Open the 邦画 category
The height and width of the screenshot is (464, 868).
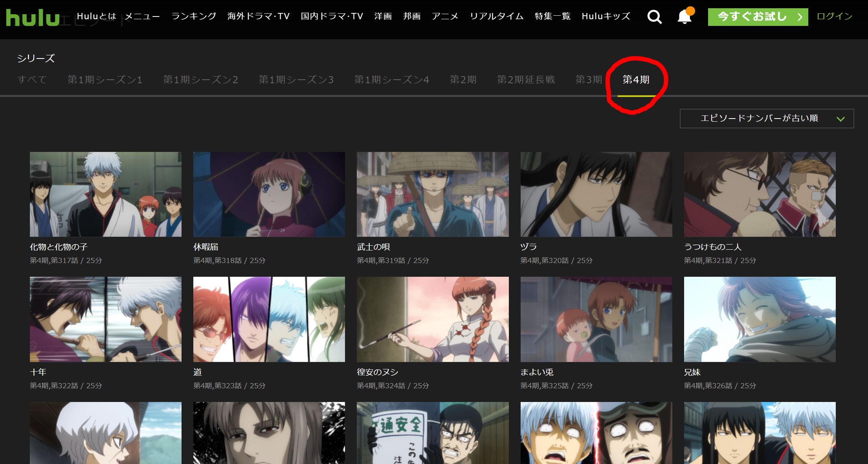[x=412, y=16]
